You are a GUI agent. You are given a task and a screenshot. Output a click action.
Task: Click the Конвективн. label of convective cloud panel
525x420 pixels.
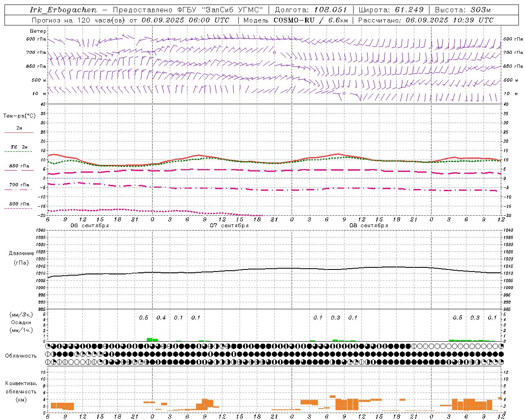(21, 383)
